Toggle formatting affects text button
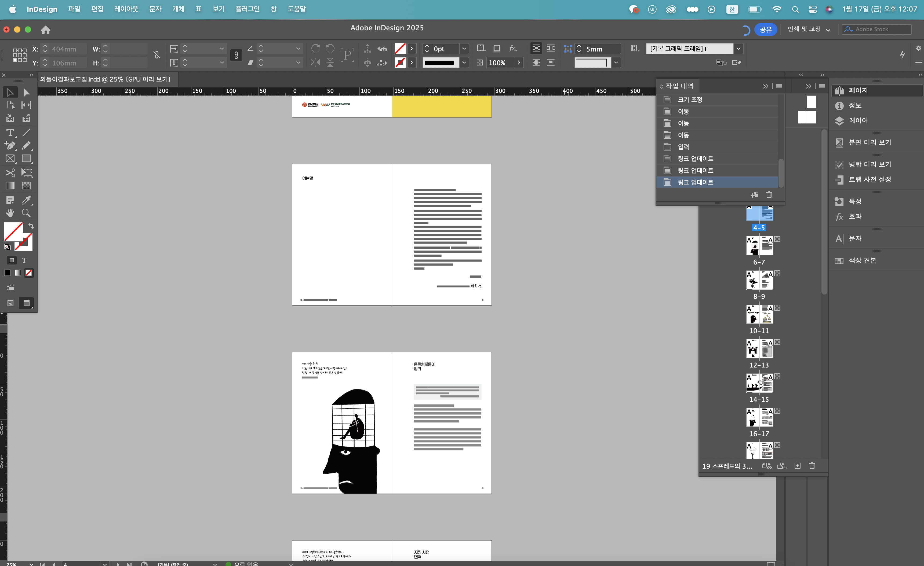Screen dimensions: 924x566 click(x=24, y=260)
